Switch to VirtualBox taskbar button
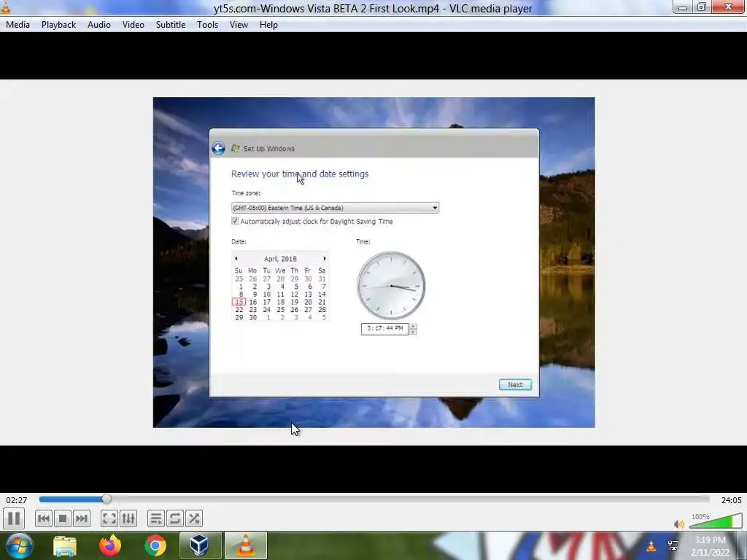 (x=200, y=545)
